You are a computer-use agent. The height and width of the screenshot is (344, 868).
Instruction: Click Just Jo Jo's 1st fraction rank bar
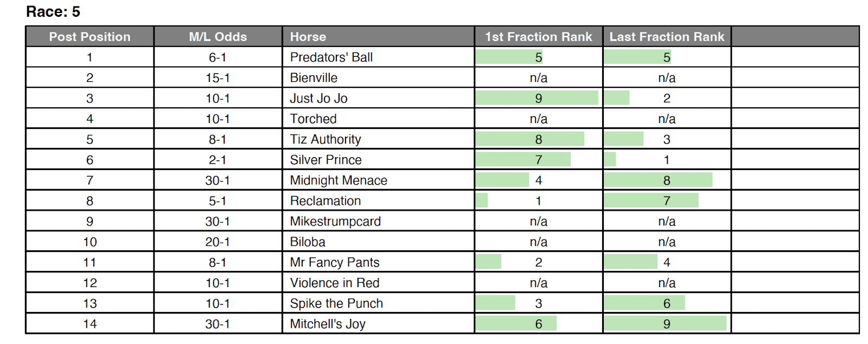point(537,98)
